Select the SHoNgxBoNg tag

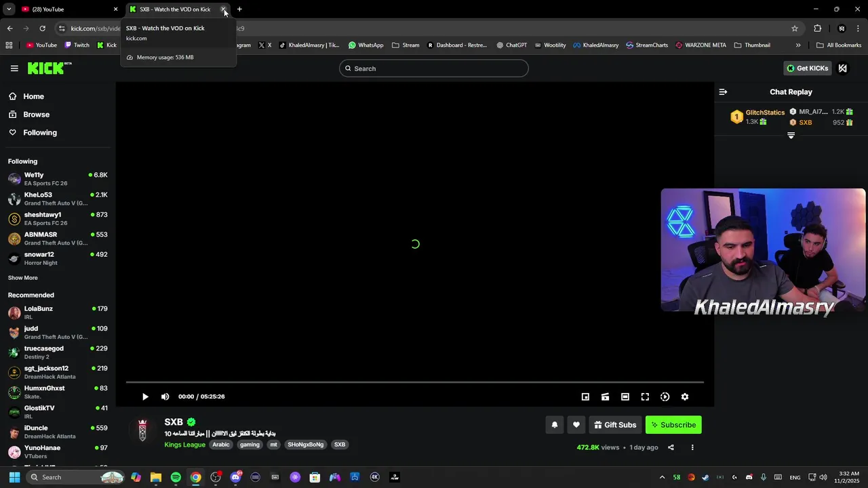(305, 445)
